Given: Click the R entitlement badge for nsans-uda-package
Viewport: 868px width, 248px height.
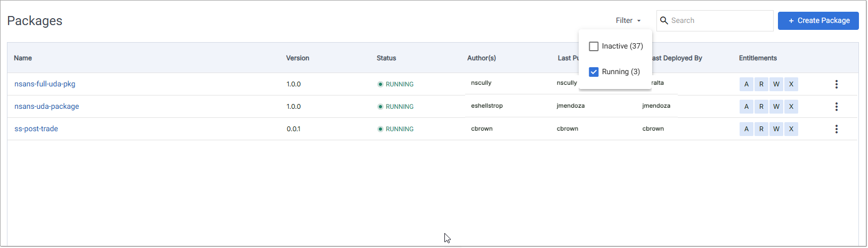Looking at the screenshot, I should click(761, 107).
